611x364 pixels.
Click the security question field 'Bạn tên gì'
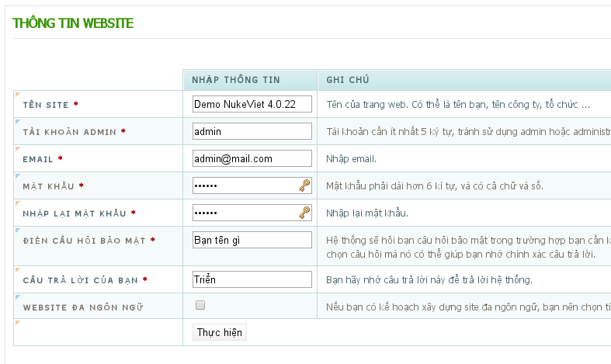coord(252,241)
